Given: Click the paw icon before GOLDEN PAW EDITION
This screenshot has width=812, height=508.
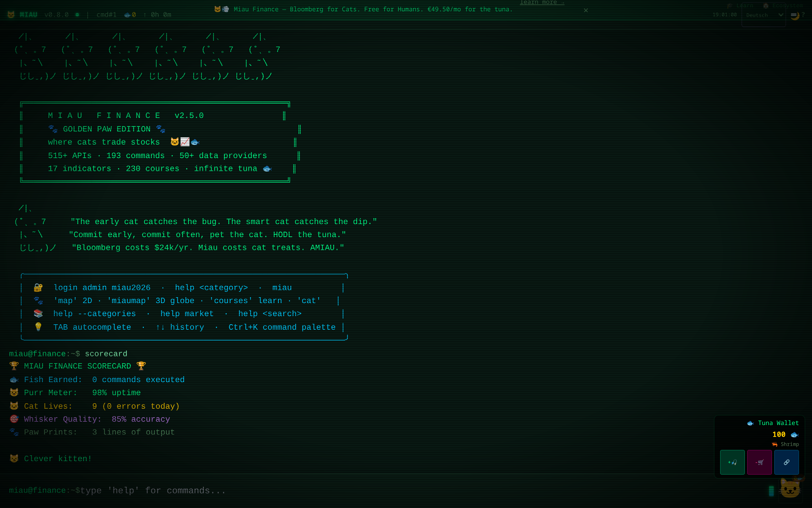Looking at the screenshot, I should coord(53,129).
